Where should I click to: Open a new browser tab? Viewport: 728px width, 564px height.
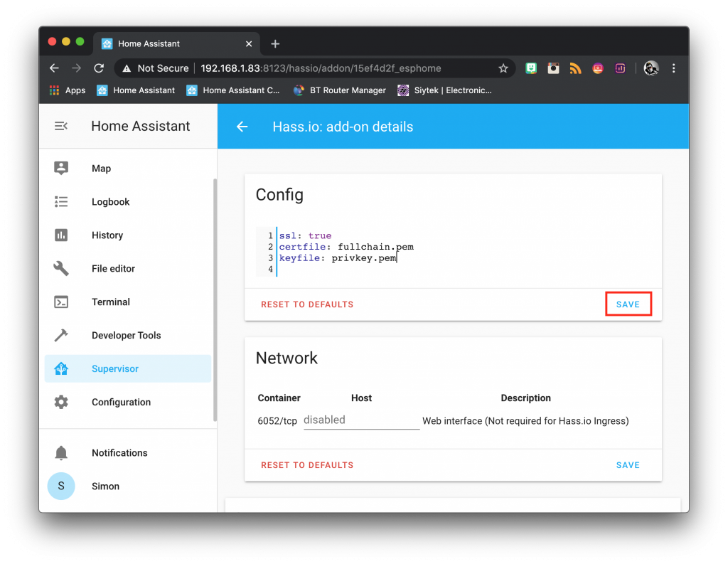pyautogui.click(x=275, y=43)
